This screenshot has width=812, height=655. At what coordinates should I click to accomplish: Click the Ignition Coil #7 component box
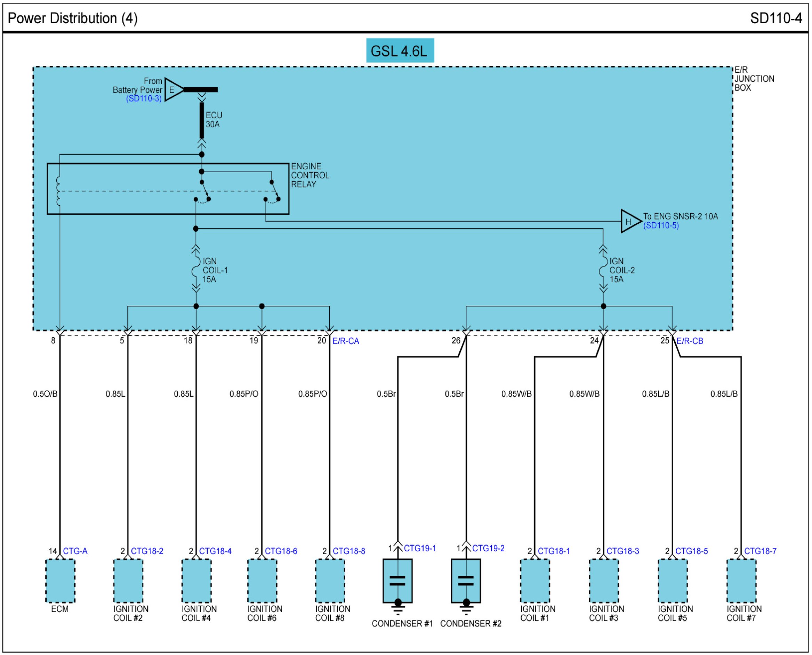tap(741, 581)
